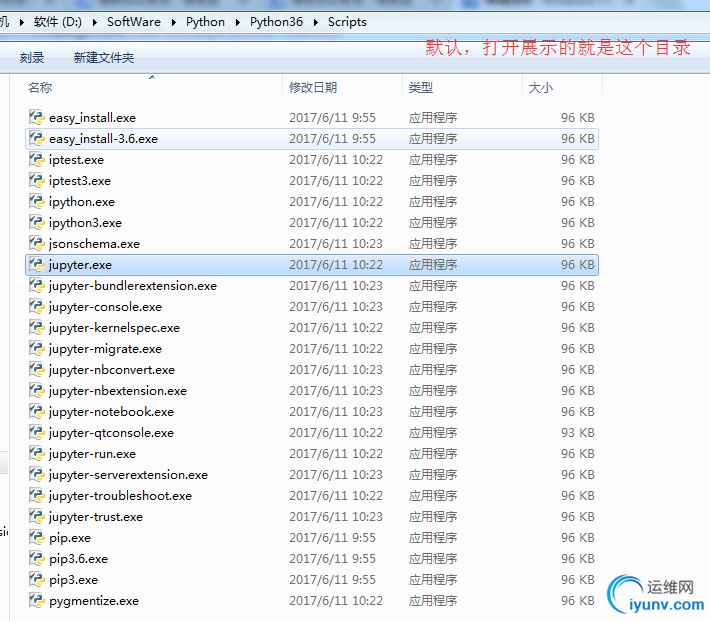This screenshot has width=710, height=621.
Task: Select the file name jupyter-kernelspec.exe
Action: 114,327
